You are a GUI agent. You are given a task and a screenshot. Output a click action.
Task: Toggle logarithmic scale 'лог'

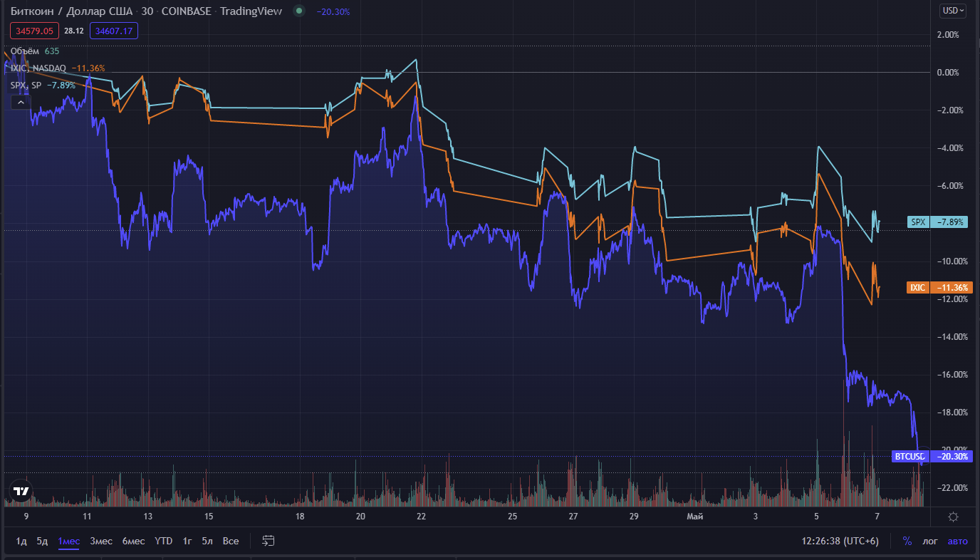930,541
